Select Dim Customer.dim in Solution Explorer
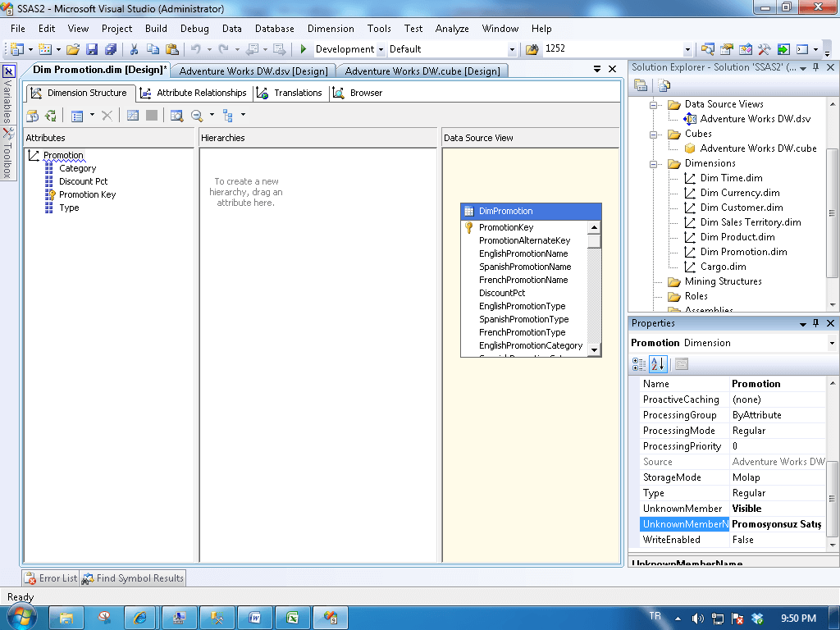 click(x=742, y=208)
